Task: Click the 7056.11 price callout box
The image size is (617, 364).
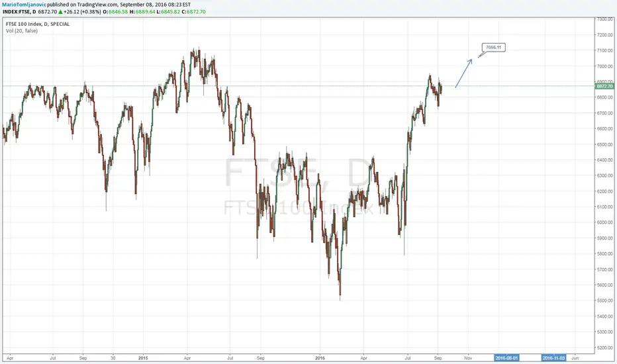Action: [x=493, y=48]
